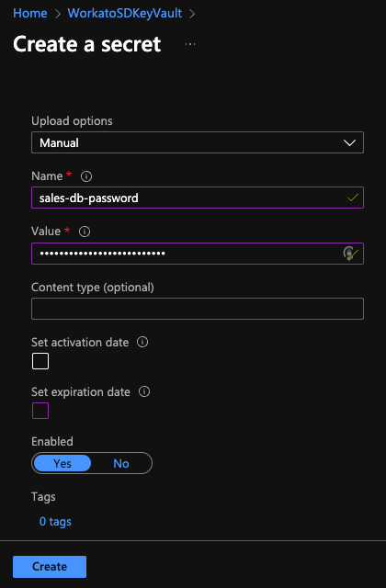Open the 0 tags link
The width and height of the screenshot is (386, 588).
55,521
